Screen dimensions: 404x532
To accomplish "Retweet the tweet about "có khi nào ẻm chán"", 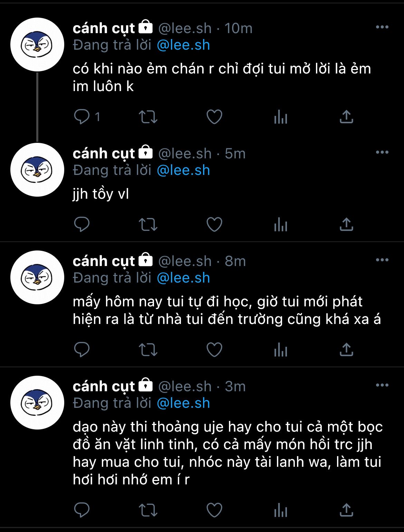I will (148, 117).
